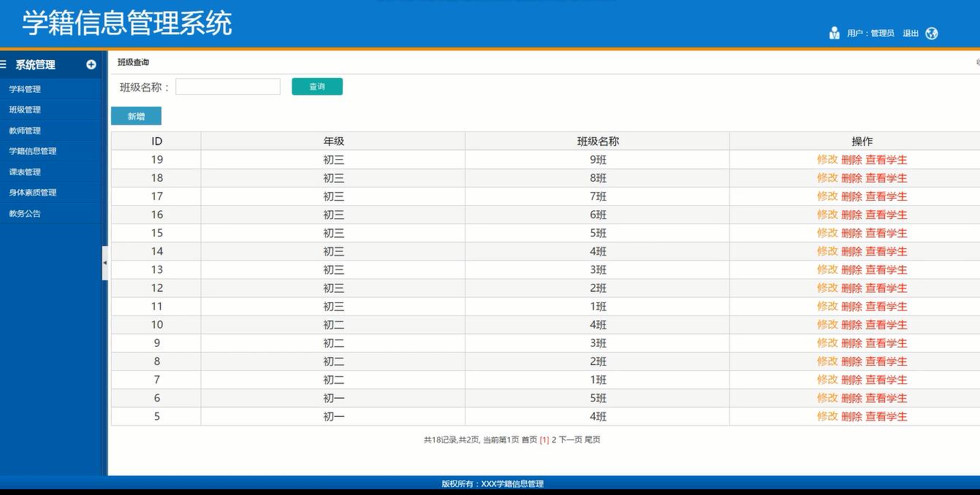The image size is (980, 495).
Task: Click the 初一 cell in row ID 6
Action: [333, 398]
